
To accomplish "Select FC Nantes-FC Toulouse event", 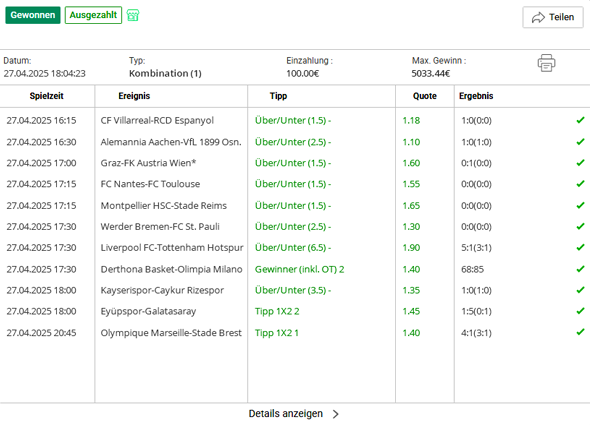I will 150,184.
